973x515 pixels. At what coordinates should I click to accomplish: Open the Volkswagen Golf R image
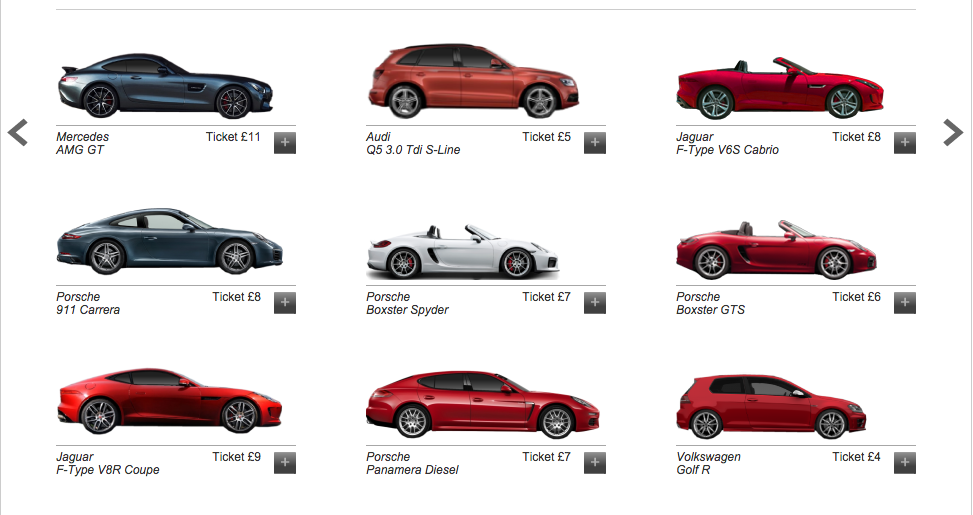click(771, 406)
